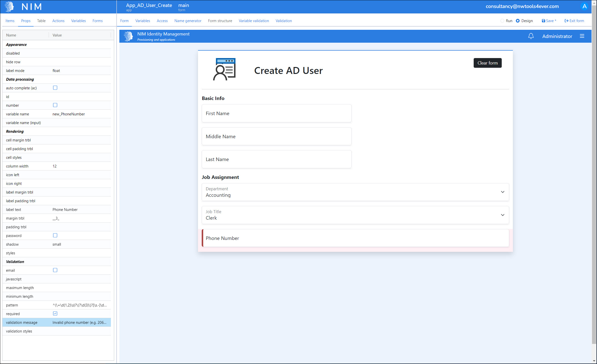597x364 pixels.
Task: Click the user avatar 'A' icon
Action: tap(584, 6)
